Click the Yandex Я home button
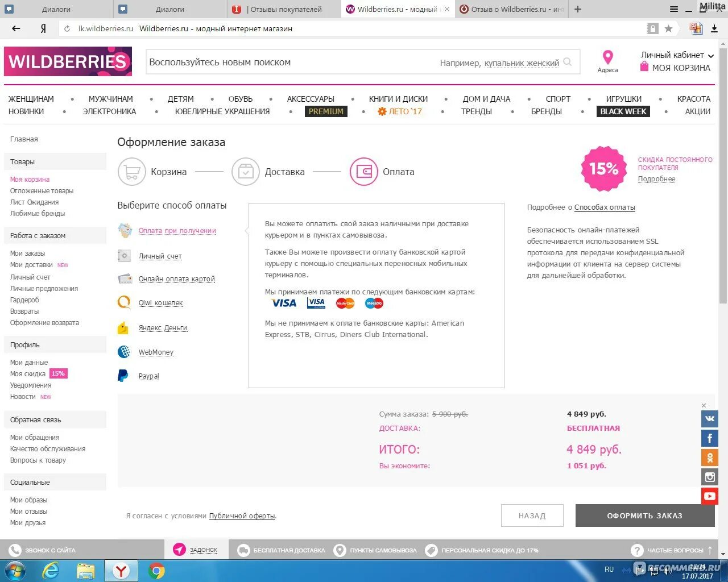The image size is (728, 582). 43,28
